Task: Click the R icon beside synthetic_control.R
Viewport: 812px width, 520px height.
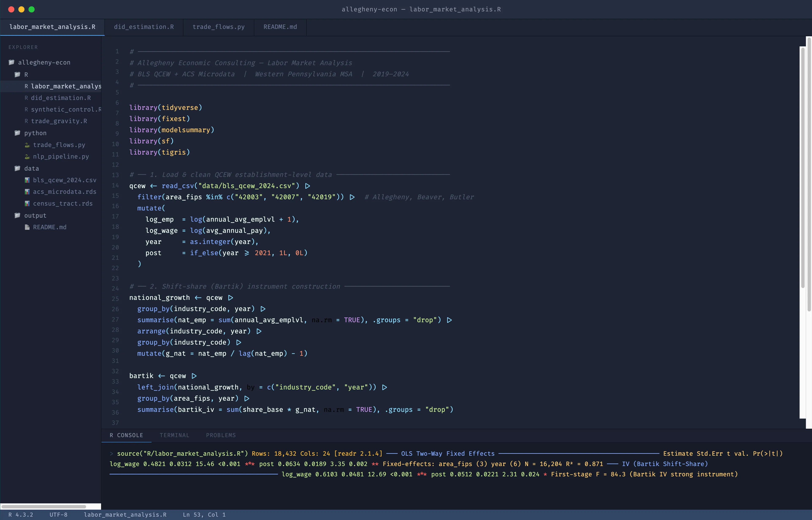Action: pos(26,109)
